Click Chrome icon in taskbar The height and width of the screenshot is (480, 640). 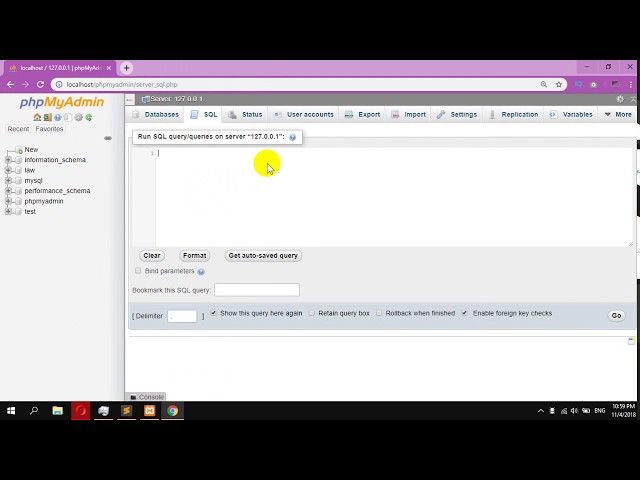pos(173,411)
